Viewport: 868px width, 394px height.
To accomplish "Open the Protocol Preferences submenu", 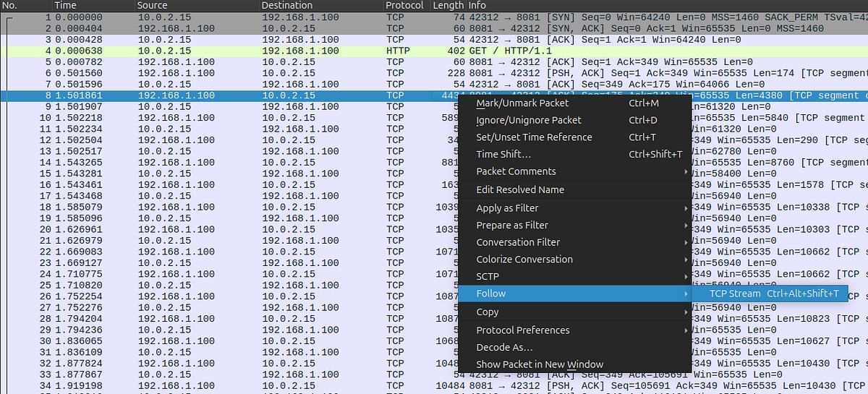I will click(575, 330).
